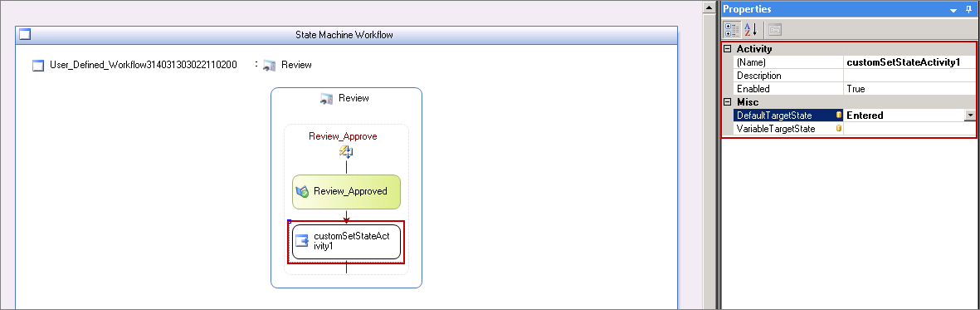Click the Description property value field
This screenshot has width=980, height=310.
[x=909, y=76]
